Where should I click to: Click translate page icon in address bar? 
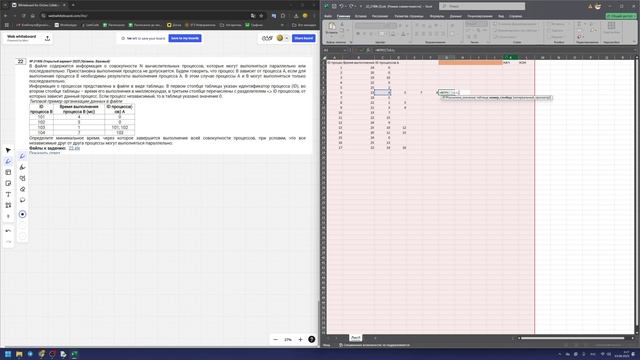pos(253,16)
